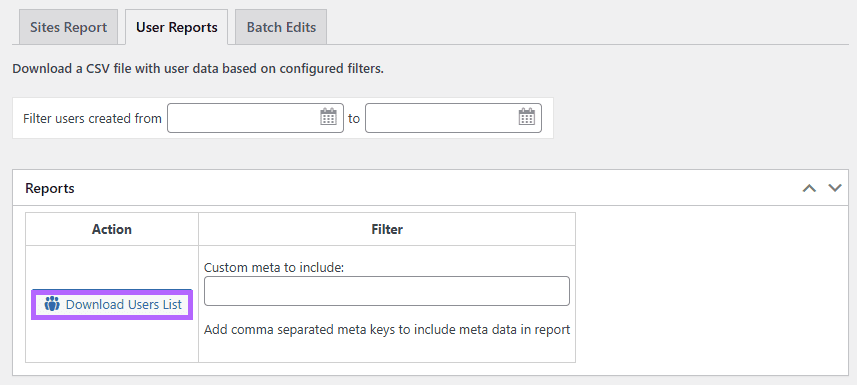Click the 'to' label between date fields
The image size is (857, 385).
point(354,118)
